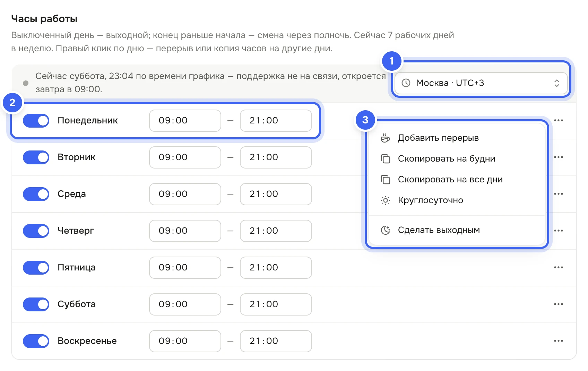Open the three-dot menu for Пятница
The image size is (588, 371).
tap(558, 268)
